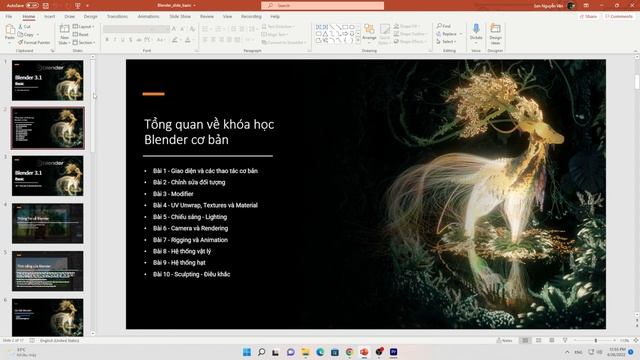Screen dimensions: 640x360
Task: Switch to the Slide Show tab
Action: click(x=180, y=16)
